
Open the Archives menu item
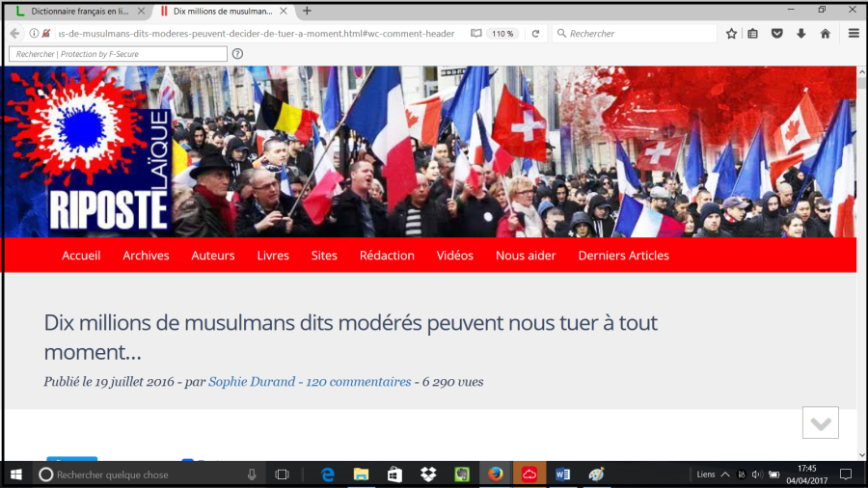pos(146,256)
